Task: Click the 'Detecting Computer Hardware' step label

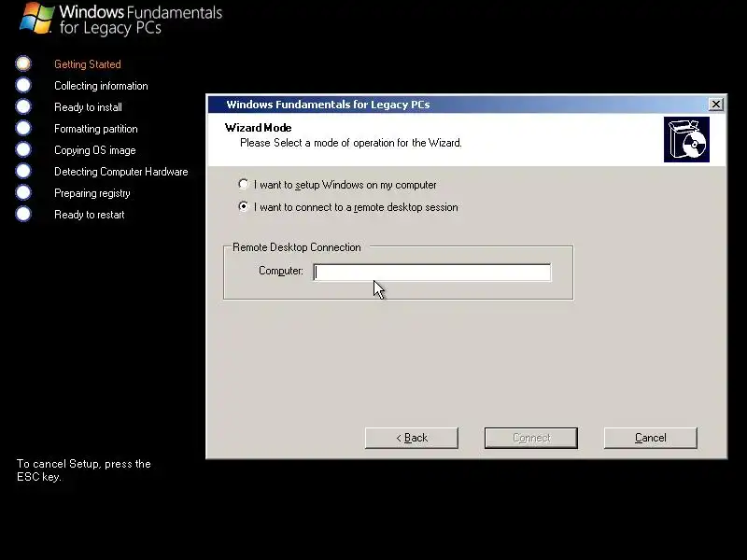Action: [121, 172]
